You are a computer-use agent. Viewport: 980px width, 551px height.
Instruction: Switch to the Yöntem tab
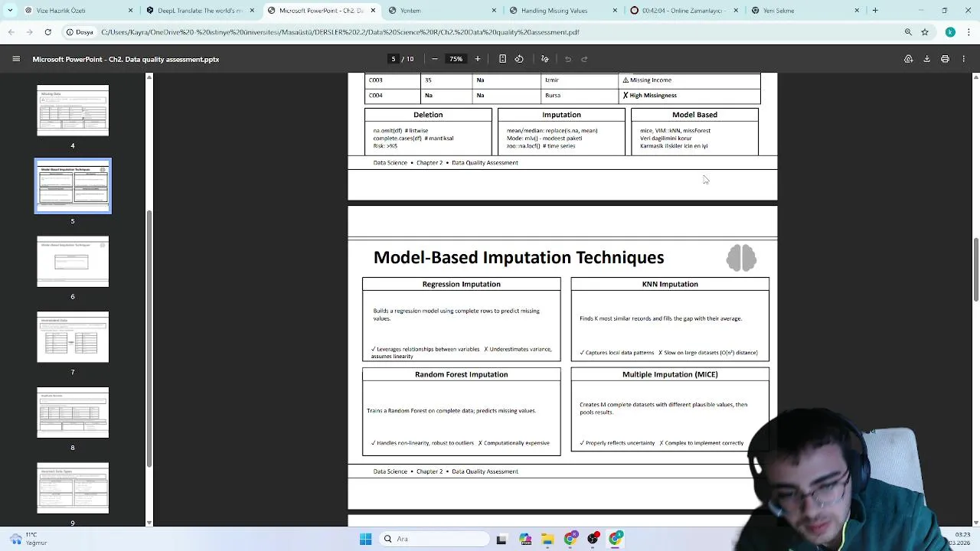442,11
